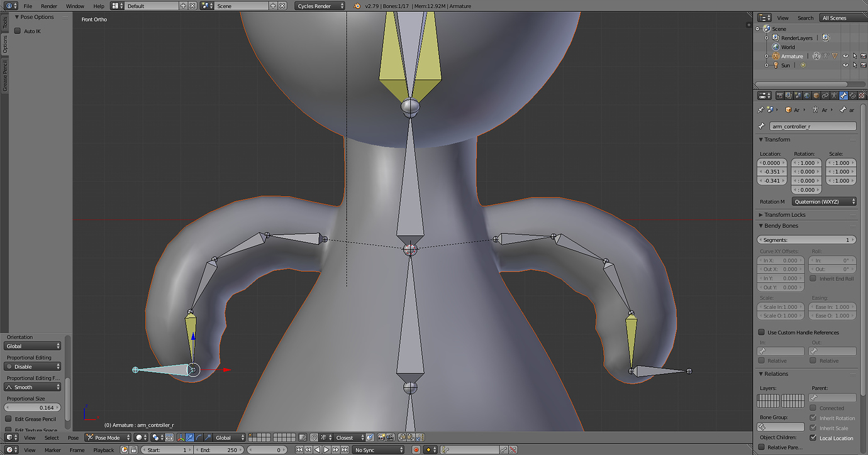Open the Cycles Render engine dropdown
The width and height of the screenshot is (868, 455).
coord(320,6)
